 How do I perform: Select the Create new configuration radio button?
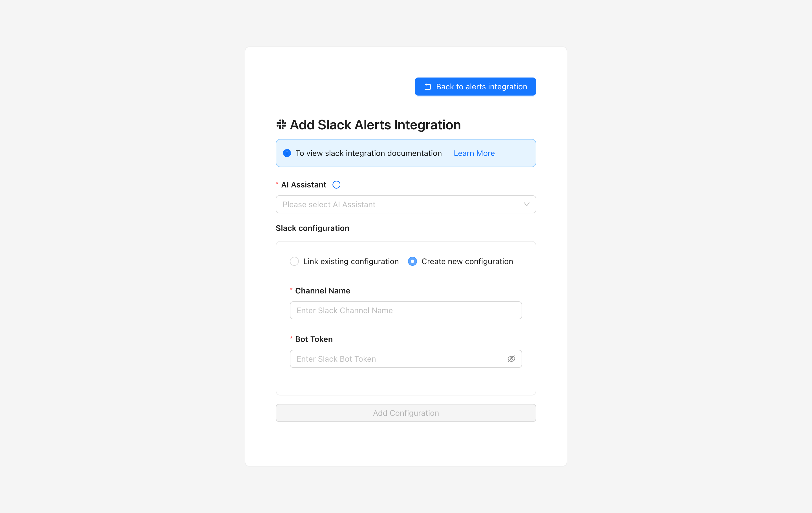click(412, 262)
